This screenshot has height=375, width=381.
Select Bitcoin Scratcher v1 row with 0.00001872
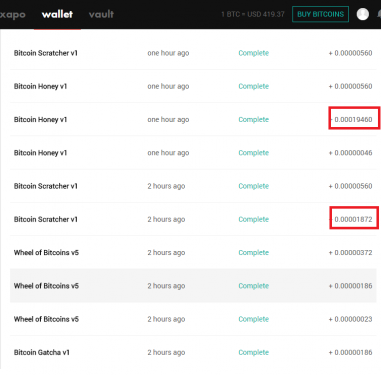point(193,219)
